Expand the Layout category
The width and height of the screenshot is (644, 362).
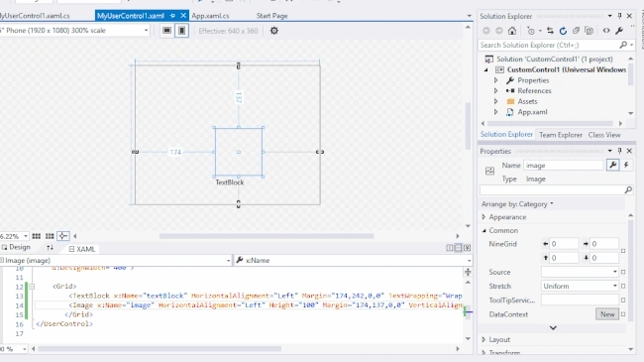[x=483, y=339]
